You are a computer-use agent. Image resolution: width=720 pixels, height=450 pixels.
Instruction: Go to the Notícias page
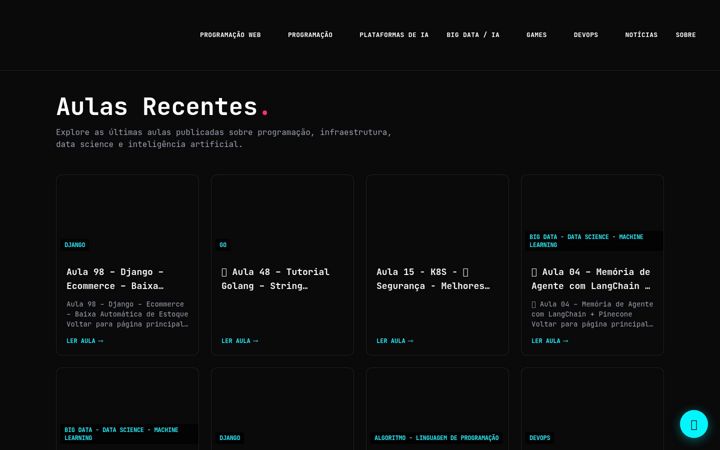(641, 35)
